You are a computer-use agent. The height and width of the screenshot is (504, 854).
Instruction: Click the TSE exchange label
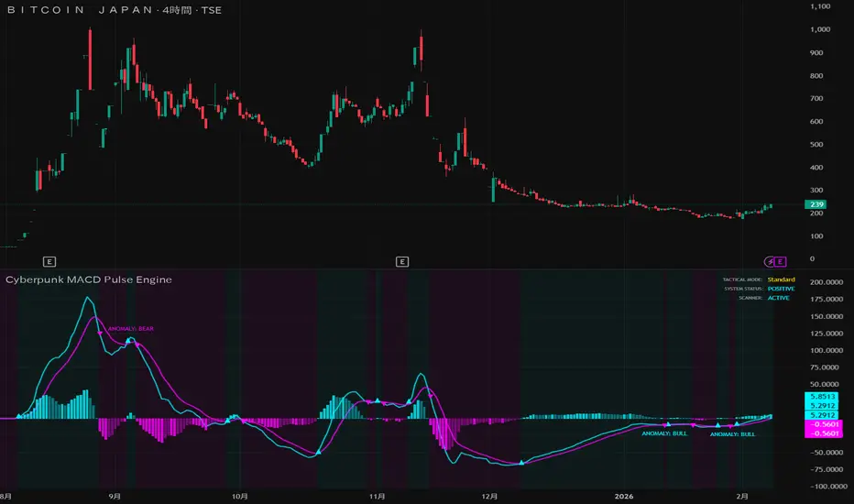tap(212, 10)
